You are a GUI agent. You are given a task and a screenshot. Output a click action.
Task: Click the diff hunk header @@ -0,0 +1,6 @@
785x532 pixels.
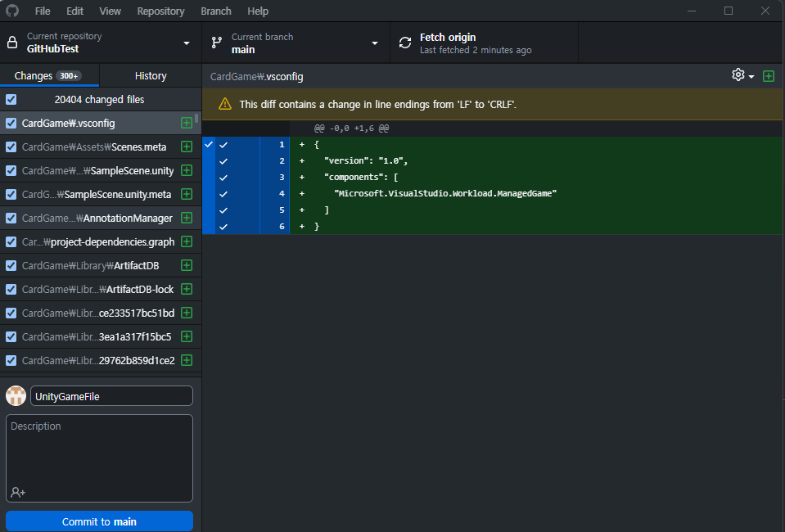tap(351, 128)
